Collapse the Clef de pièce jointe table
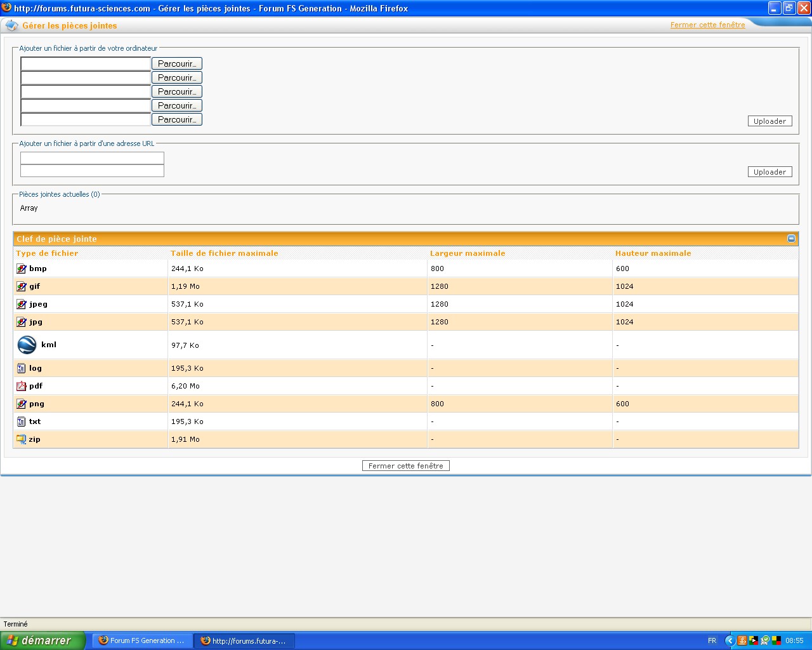This screenshot has width=812, height=650. coord(791,239)
